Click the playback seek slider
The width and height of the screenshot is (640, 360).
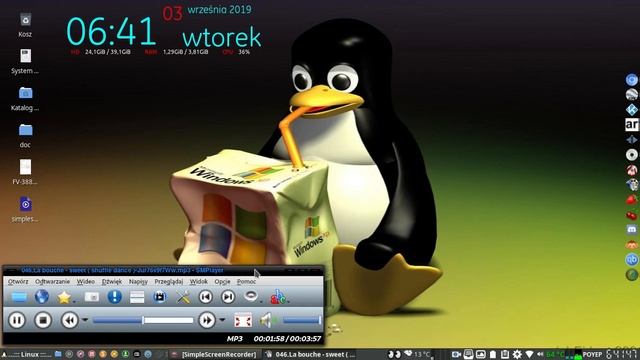[143, 320]
